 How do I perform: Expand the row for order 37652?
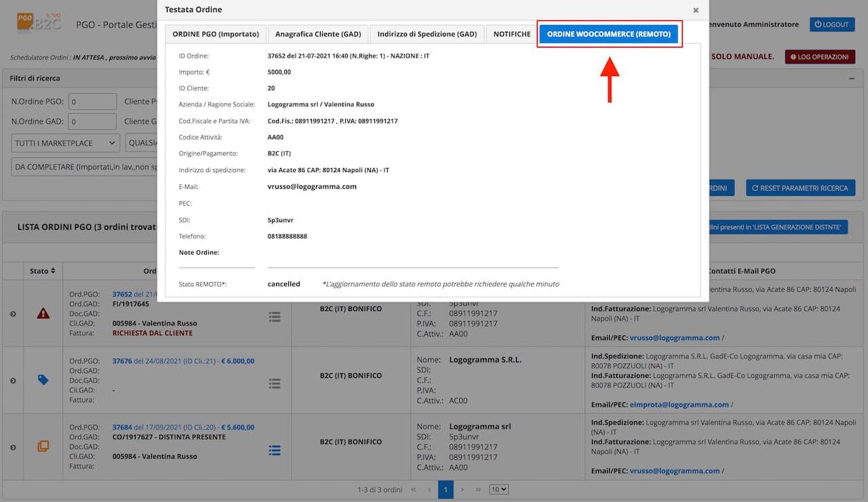tap(13, 314)
